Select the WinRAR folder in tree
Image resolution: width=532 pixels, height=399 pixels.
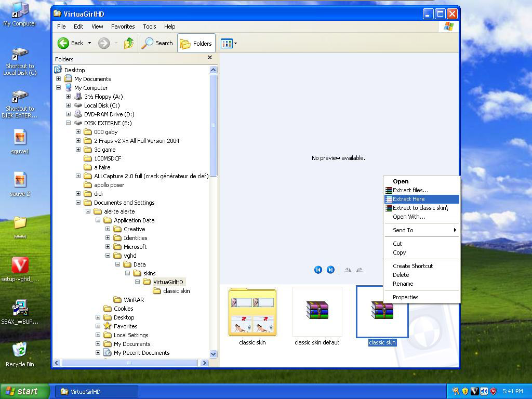[134, 300]
